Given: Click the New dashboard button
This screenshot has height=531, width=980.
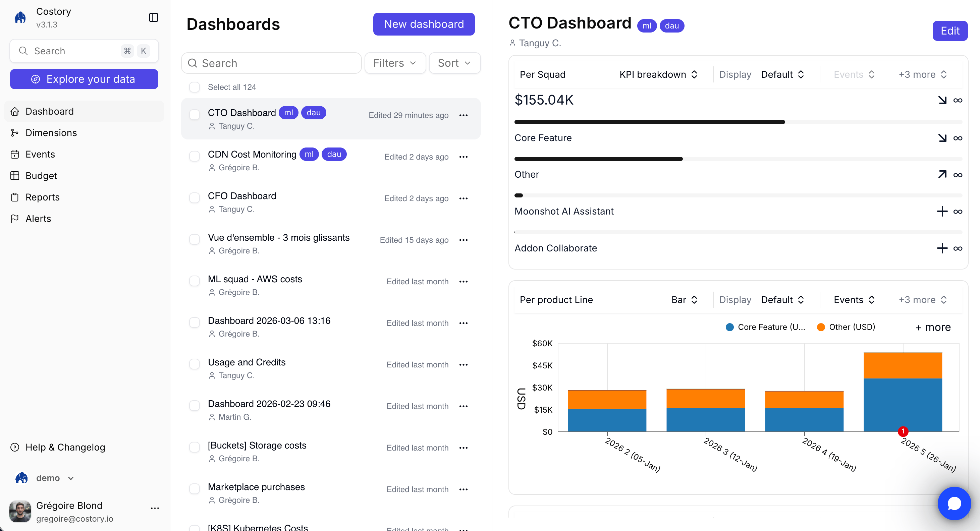Looking at the screenshot, I should pyautogui.click(x=424, y=24).
